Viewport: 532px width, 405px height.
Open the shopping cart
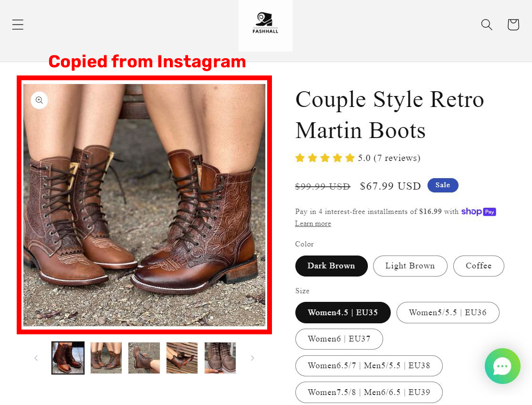[x=513, y=24]
